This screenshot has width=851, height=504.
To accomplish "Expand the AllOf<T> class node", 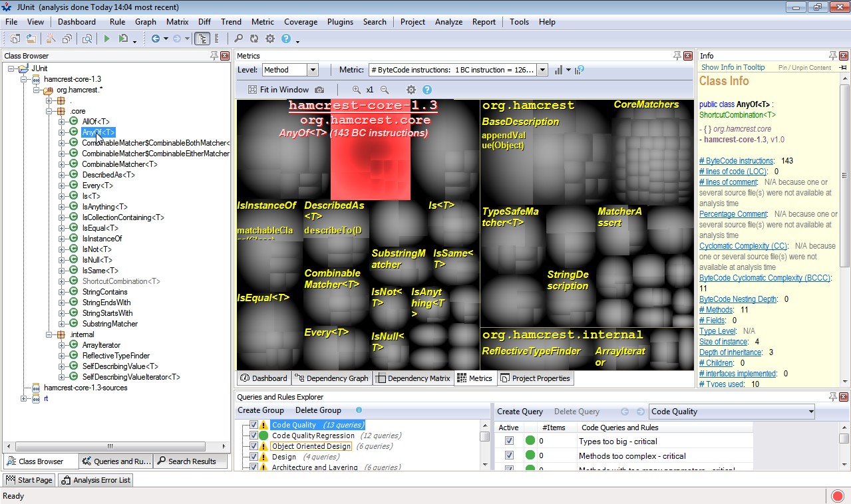I will [x=62, y=122].
